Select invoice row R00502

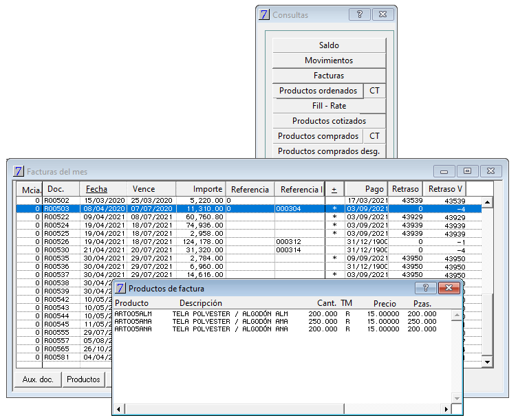(x=249, y=201)
